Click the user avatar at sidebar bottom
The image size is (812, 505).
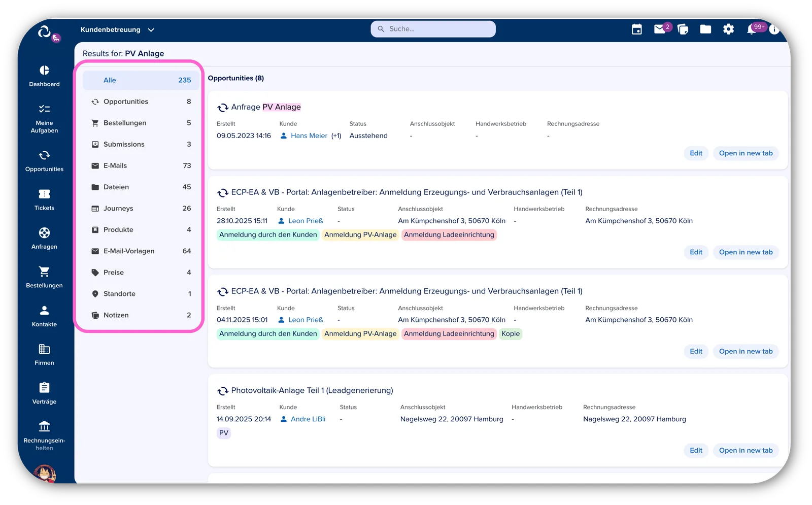coord(45,474)
